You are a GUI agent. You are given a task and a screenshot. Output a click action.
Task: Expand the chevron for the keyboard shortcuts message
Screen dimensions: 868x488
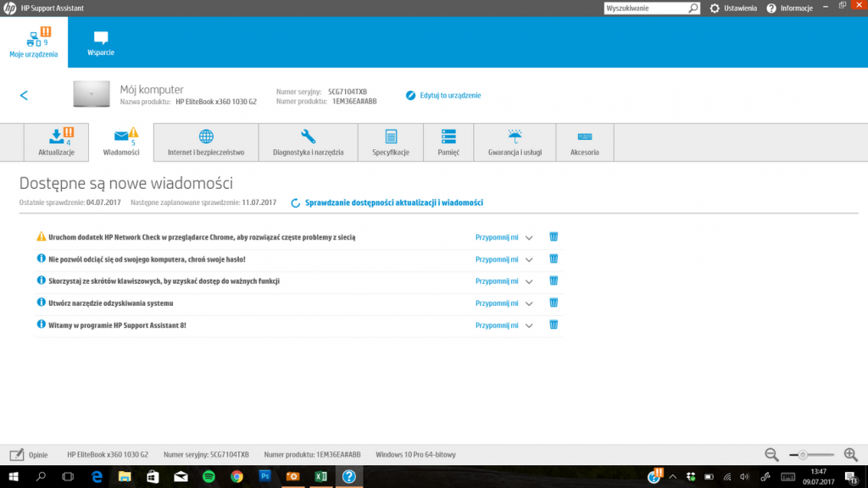(529, 281)
